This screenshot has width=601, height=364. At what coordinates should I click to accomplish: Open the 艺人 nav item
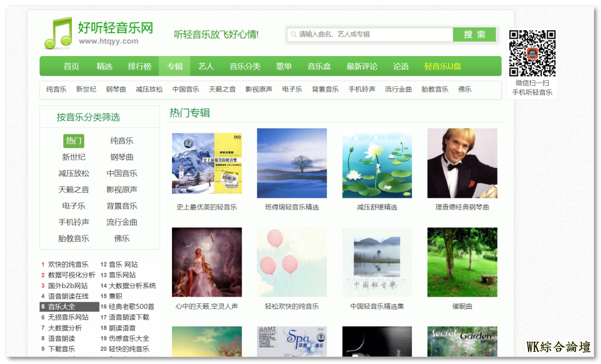(206, 66)
